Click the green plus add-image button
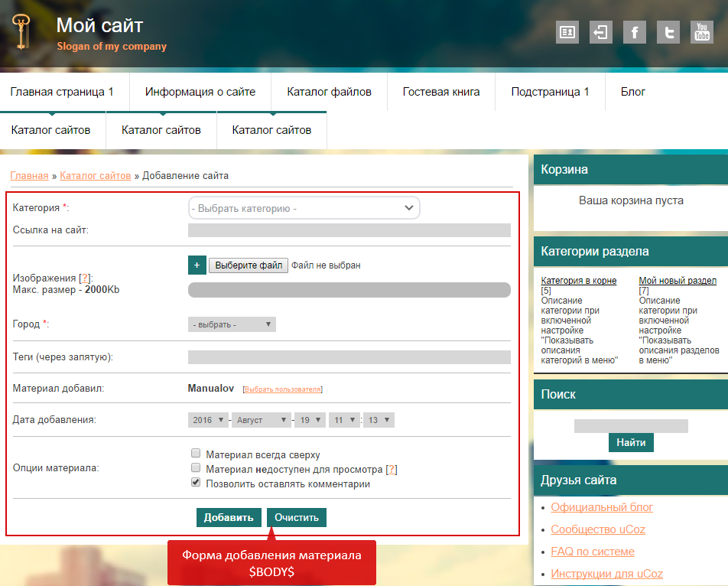Screen dimensions: 728x586 197,265
